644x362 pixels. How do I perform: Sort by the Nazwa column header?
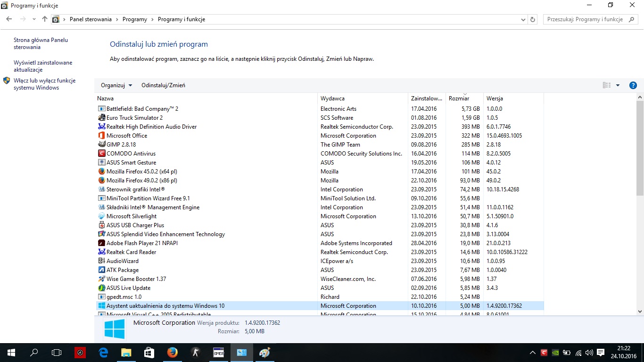(x=206, y=99)
